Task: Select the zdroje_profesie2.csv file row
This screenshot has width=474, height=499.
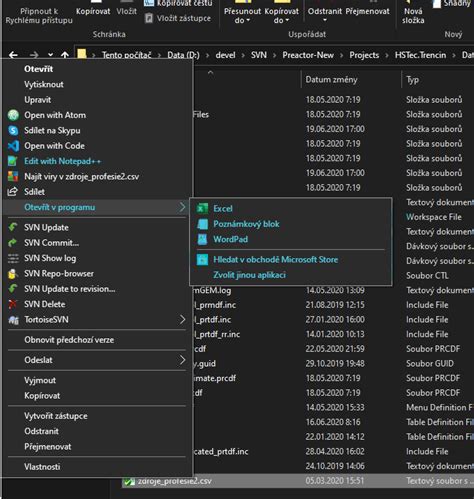Action: click(298, 481)
